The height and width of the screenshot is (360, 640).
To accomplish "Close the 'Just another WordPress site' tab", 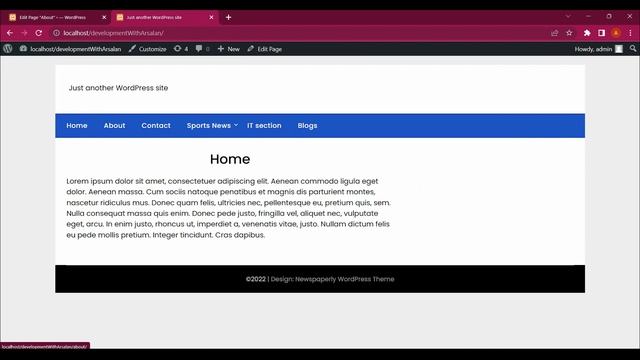I will click(x=211, y=17).
